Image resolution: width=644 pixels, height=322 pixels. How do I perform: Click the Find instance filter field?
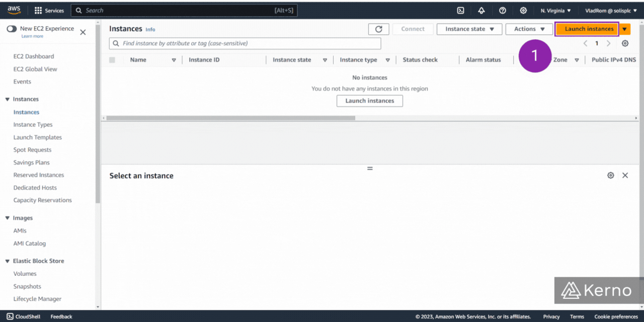(x=245, y=43)
